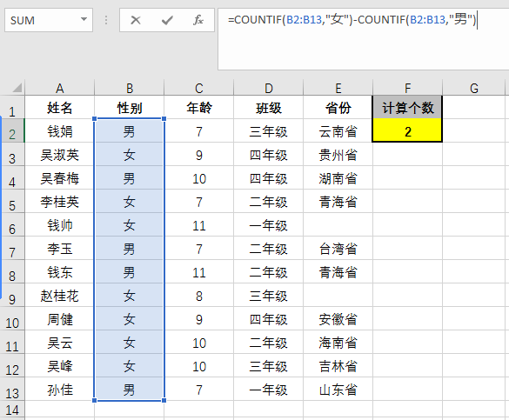The height and width of the screenshot is (420, 509).
Task: Select the cell with name 周健
Action: [60, 319]
